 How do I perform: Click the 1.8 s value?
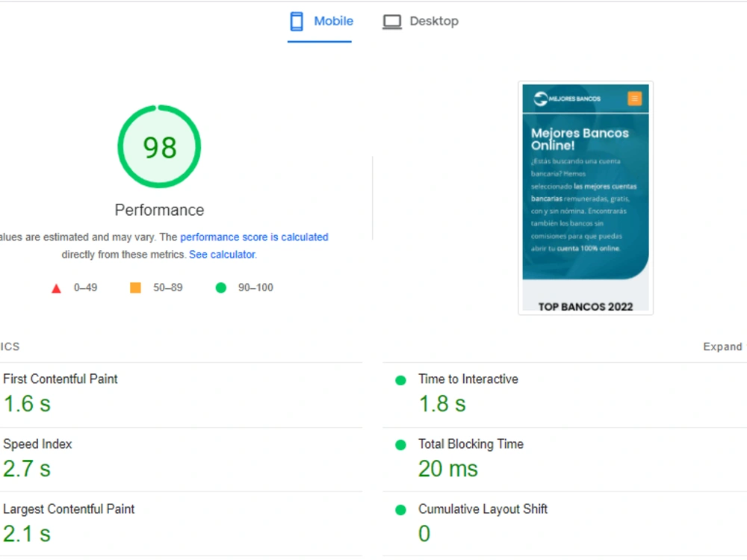tap(442, 404)
